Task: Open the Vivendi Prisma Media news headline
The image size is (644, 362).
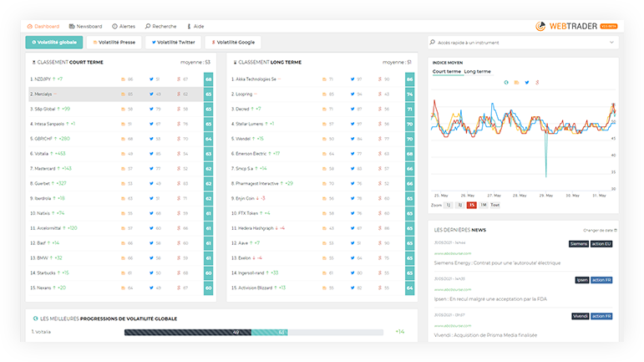Action: tap(485, 335)
